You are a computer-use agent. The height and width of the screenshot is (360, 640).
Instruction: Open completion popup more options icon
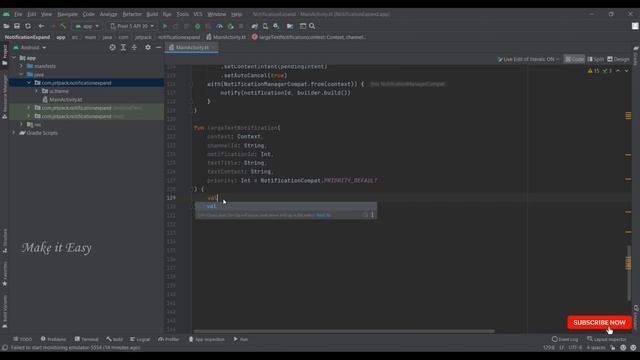click(372, 215)
